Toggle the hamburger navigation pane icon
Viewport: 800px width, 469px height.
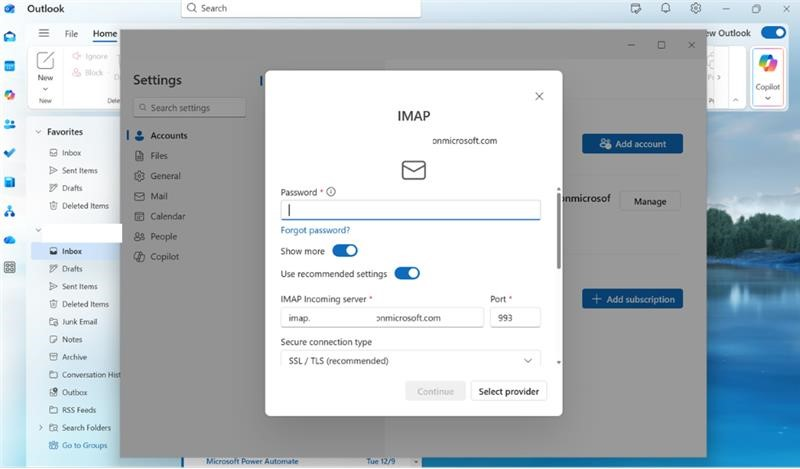click(44, 33)
